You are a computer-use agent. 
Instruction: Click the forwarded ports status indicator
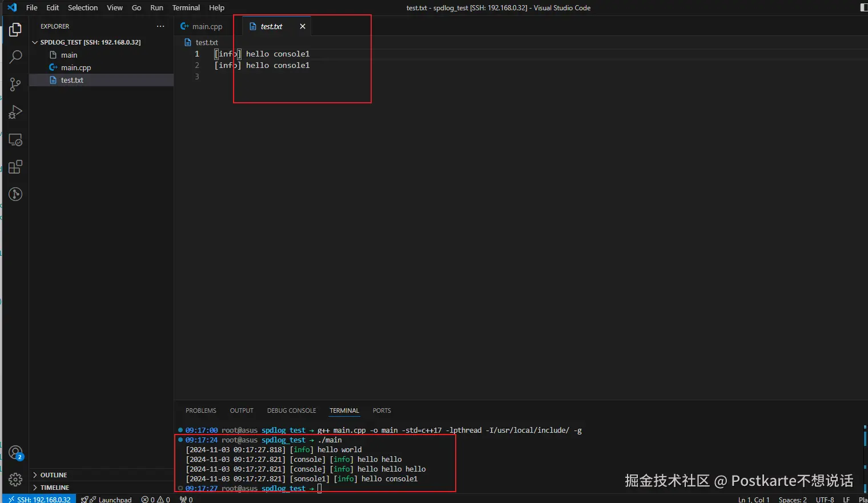point(186,499)
